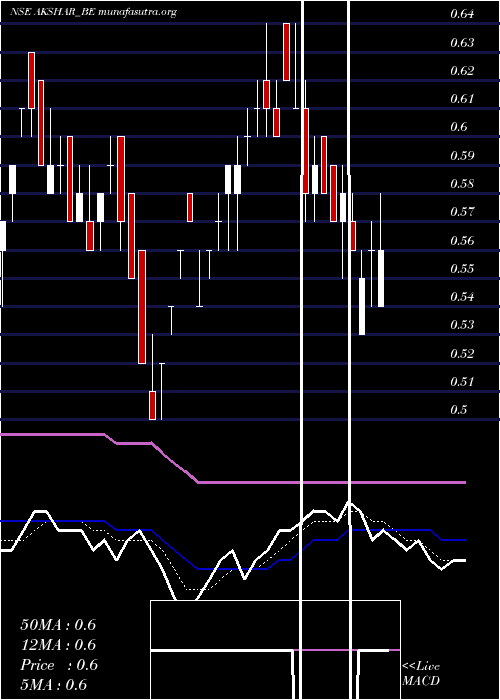This screenshot has height=700, width=500.
Task: Click the 0.55 price axis label
Action: [x=462, y=268]
